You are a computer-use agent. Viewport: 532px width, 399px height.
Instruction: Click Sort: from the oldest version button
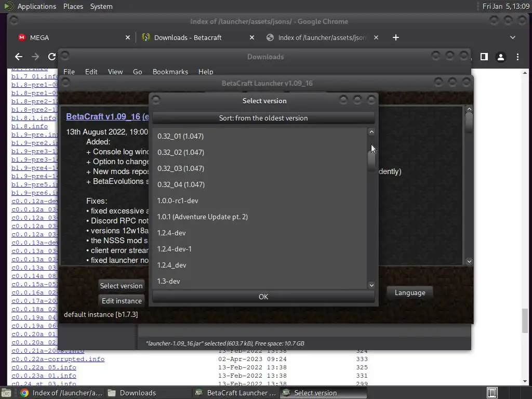coord(263,118)
